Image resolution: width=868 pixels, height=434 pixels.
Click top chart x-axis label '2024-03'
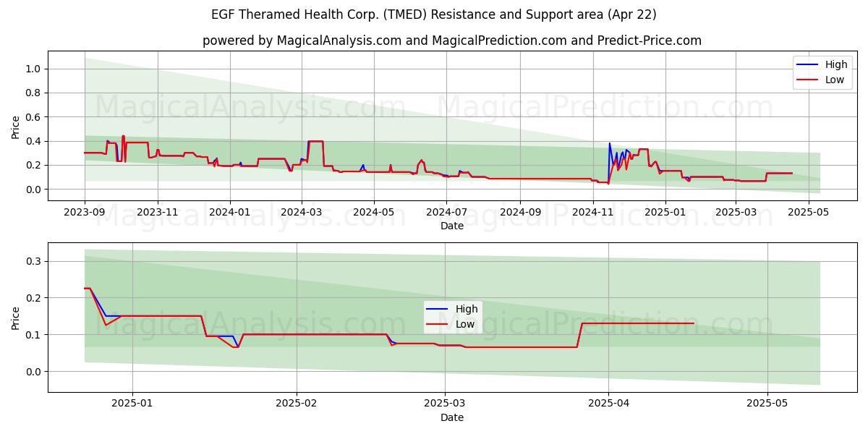[302, 213]
